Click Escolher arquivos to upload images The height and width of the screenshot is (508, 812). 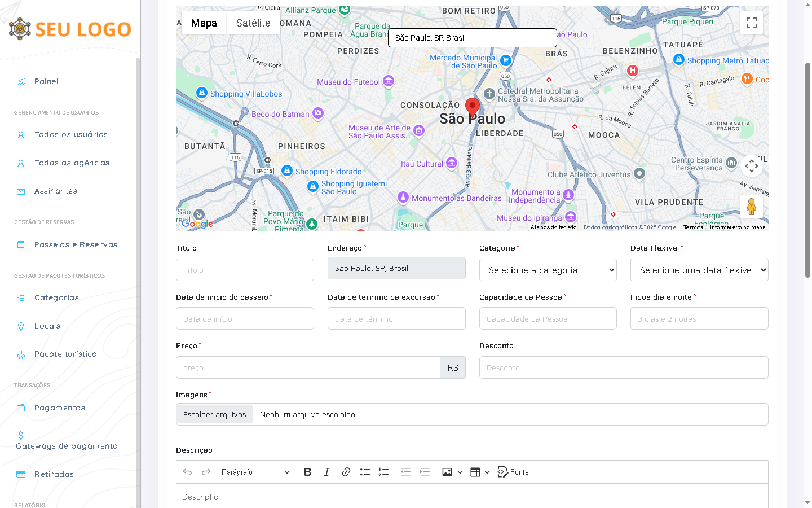pos(215,414)
